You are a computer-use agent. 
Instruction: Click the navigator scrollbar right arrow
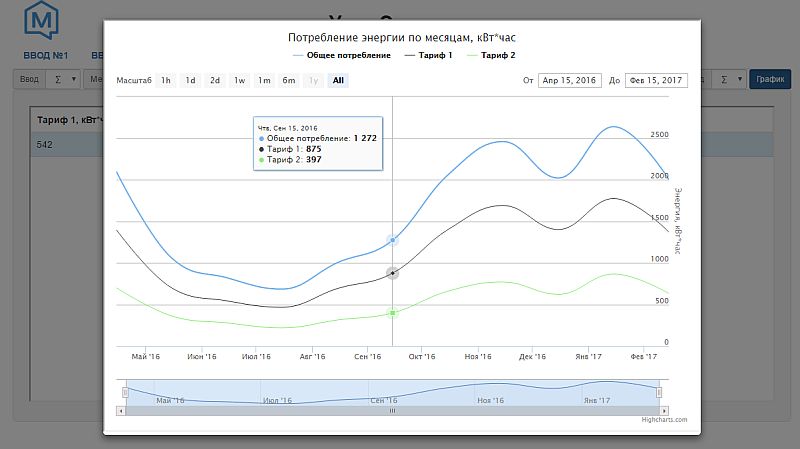pyautogui.click(x=662, y=410)
